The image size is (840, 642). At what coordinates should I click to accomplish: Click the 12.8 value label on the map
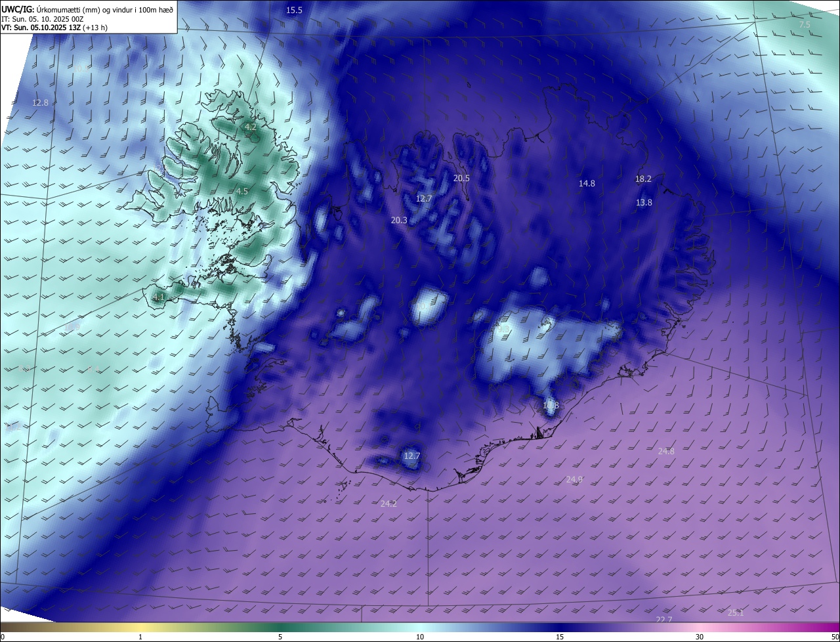[41, 103]
